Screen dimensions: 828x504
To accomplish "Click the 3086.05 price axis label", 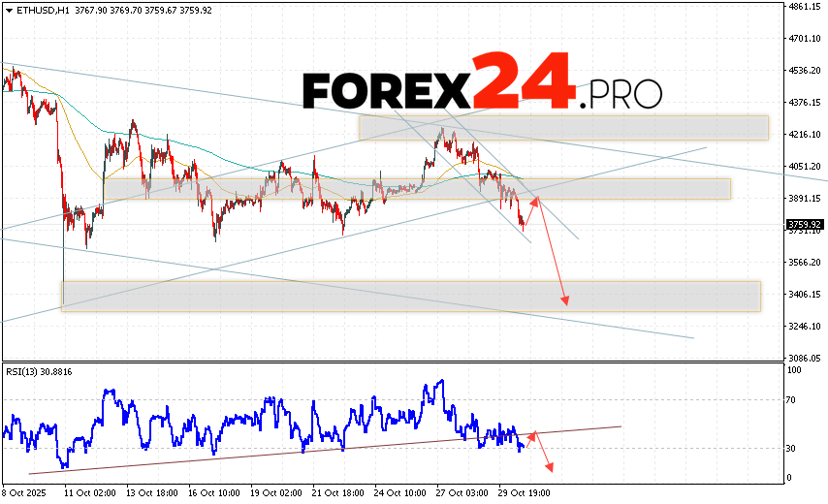I will coord(805,358).
